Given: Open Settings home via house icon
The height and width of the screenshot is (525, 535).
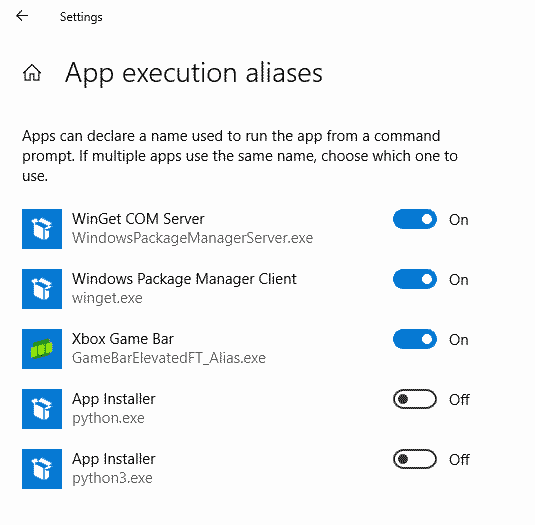Looking at the screenshot, I should pyautogui.click(x=32, y=73).
